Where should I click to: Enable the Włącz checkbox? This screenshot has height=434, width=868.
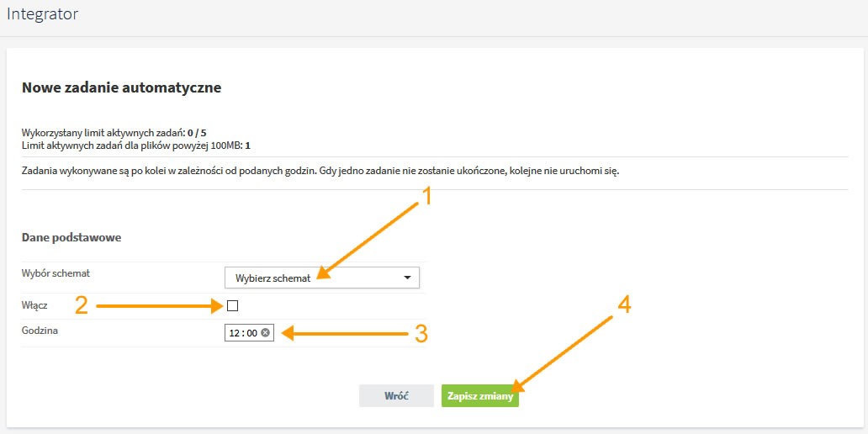click(x=232, y=305)
